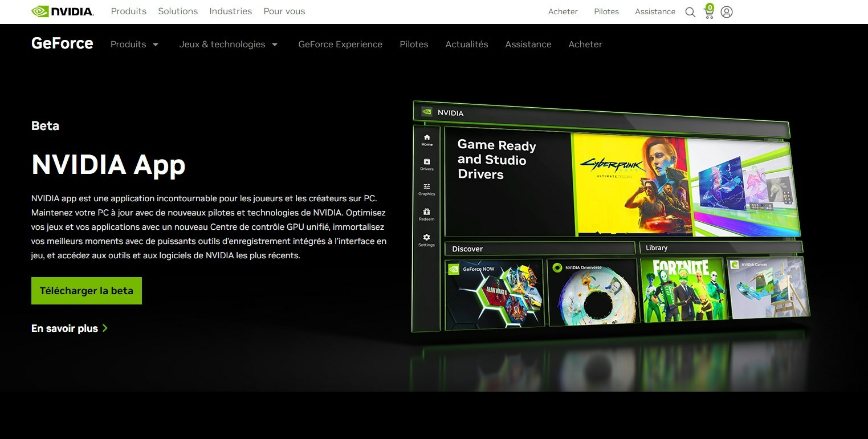Viewport: 868px width, 439px height.
Task: Open the Industries menu
Action: click(231, 11)
